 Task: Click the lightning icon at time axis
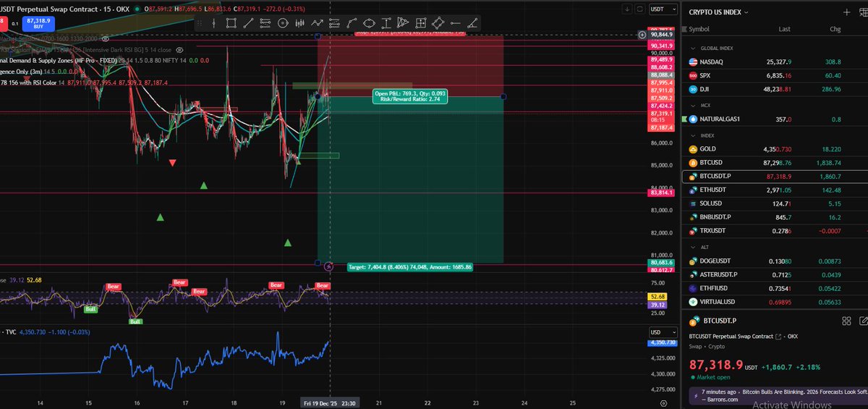tap(330, 266)
